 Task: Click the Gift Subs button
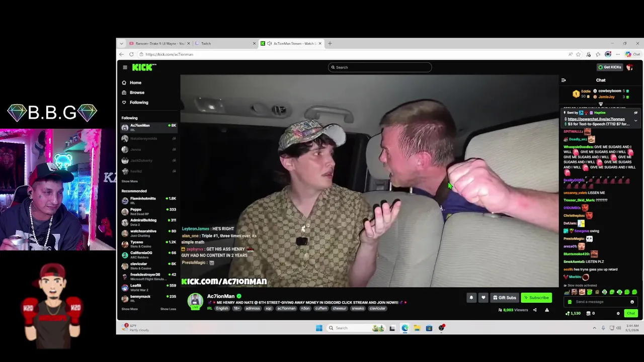click(505, 298)
